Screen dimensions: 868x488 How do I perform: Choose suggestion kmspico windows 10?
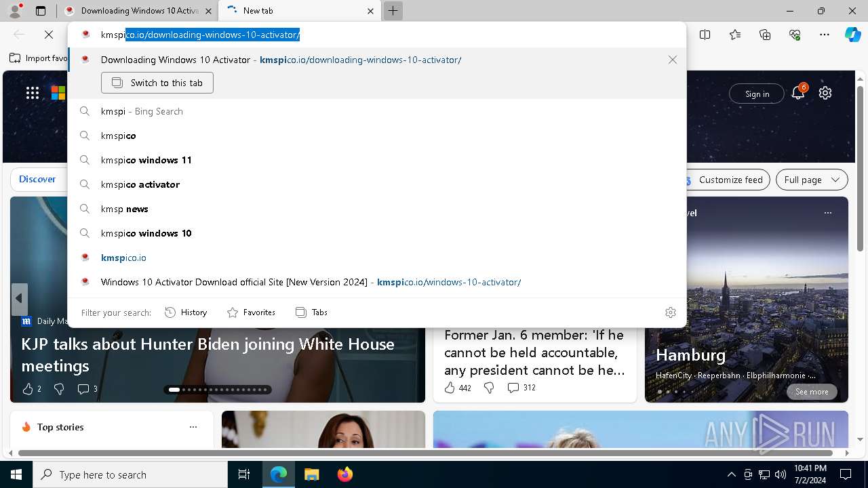pos(377,233)
